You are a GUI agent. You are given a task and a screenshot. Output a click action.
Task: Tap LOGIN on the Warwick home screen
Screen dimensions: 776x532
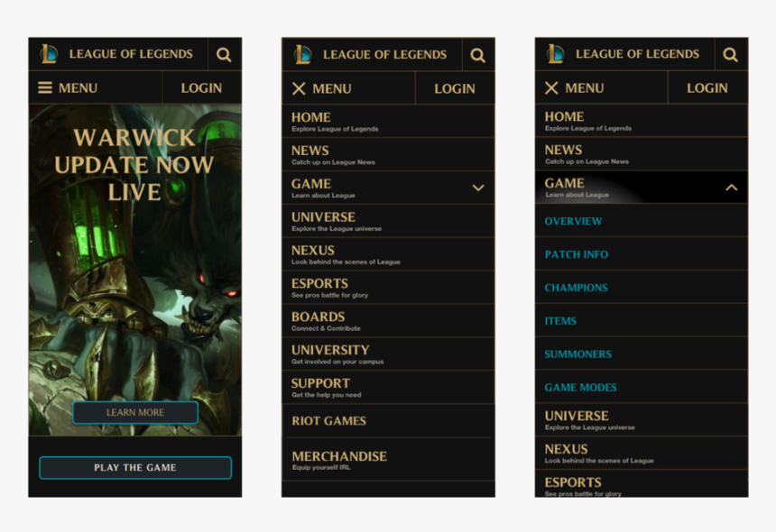(201, 88)
